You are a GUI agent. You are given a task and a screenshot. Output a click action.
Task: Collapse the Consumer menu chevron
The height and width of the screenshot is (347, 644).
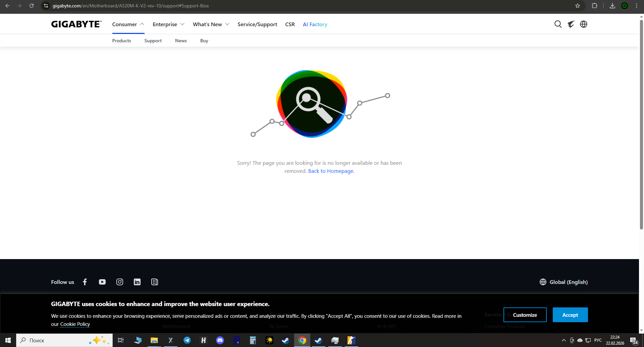(x=142, y=24)
